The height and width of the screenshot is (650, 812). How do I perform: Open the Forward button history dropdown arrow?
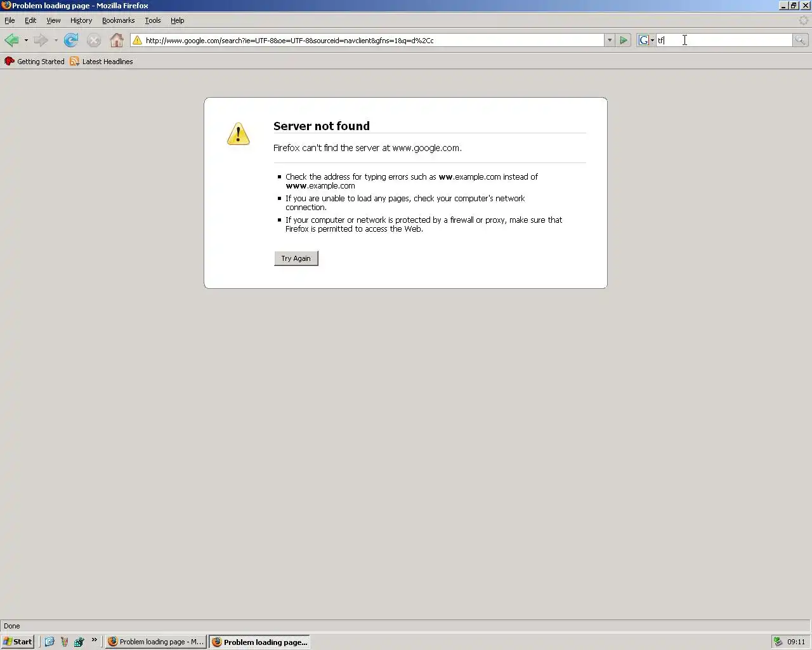(56, 41)
